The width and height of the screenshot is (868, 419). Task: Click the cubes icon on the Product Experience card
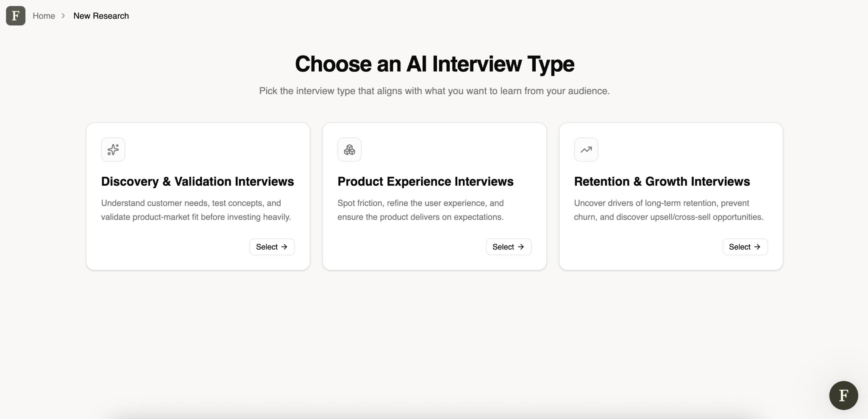click(x=350, y=150)
